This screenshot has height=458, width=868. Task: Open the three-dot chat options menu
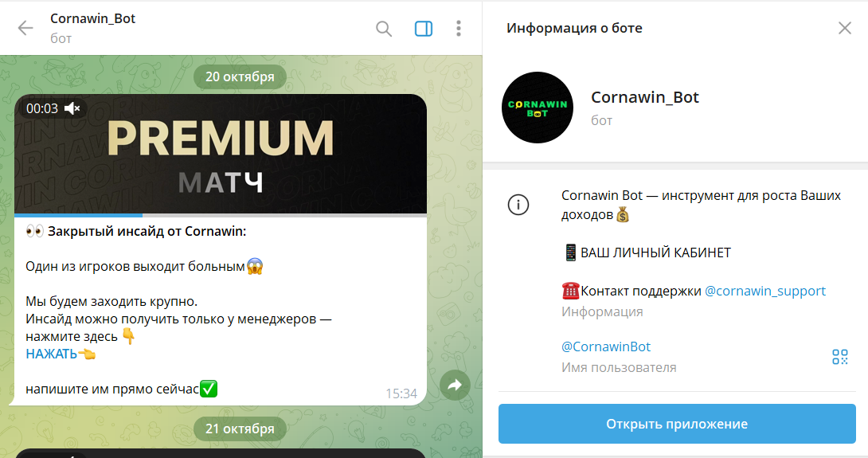point(459,28)
